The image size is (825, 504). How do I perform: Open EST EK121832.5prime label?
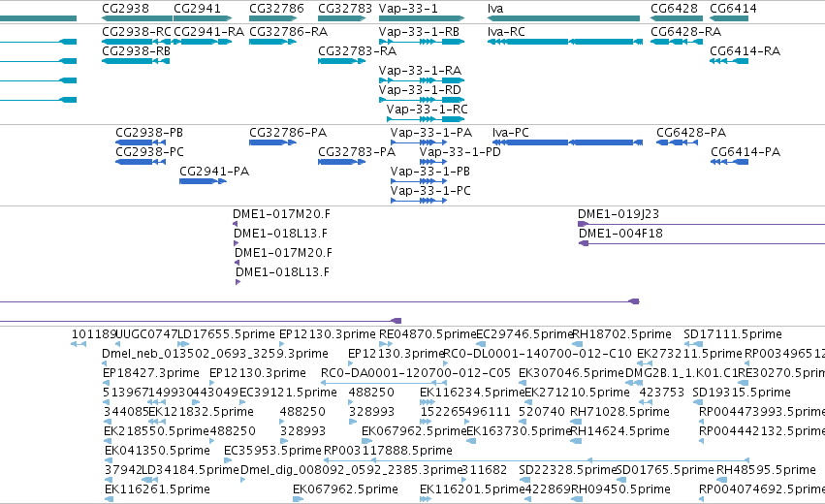click(201, 412)
